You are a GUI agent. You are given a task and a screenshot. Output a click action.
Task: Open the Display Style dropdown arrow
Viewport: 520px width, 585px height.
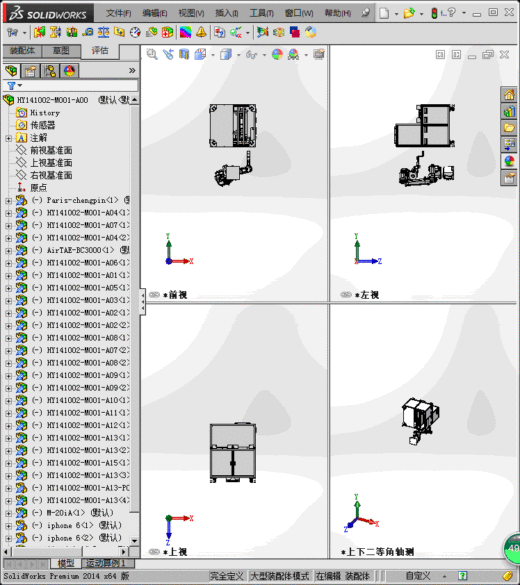pyautogui.click(x=239, y=55)
